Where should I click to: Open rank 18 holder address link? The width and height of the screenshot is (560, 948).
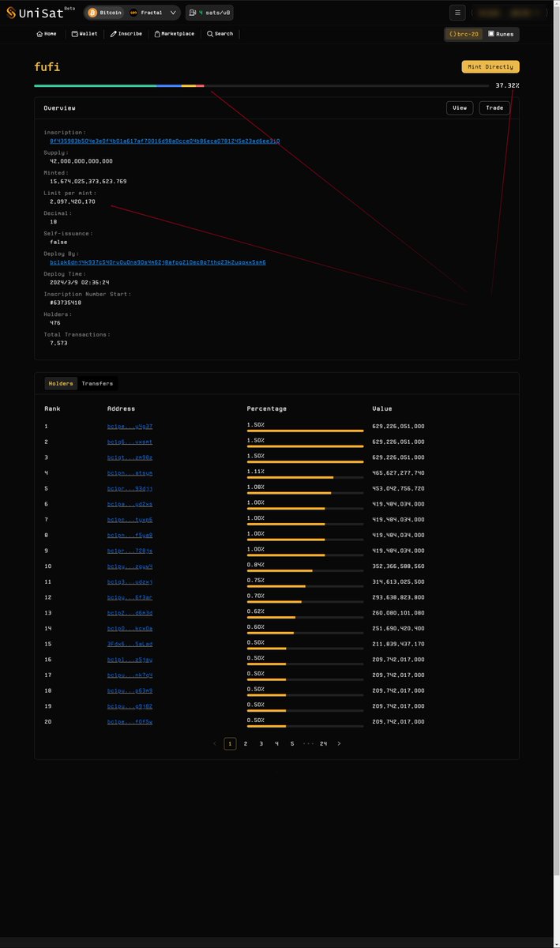coord(130,690)
